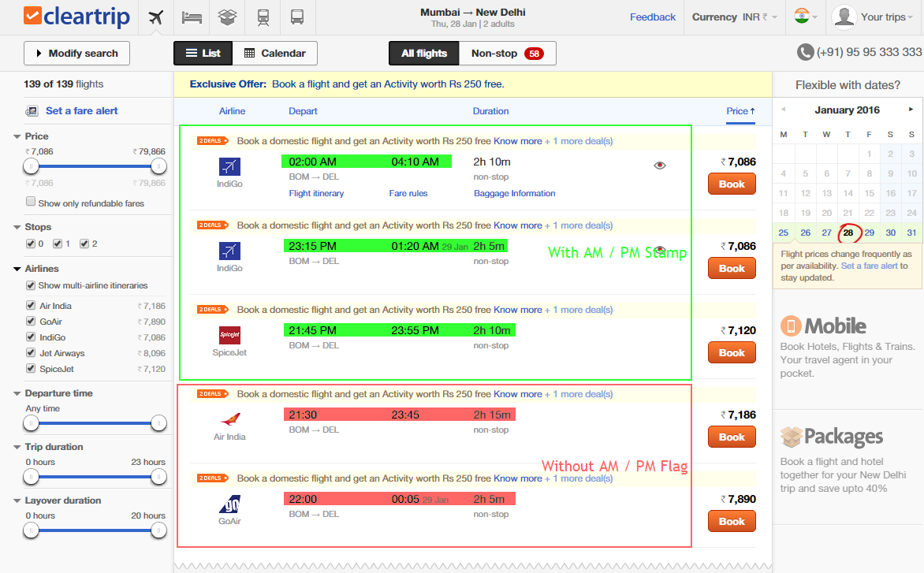Click the user avatar icon

click(844, 17)
